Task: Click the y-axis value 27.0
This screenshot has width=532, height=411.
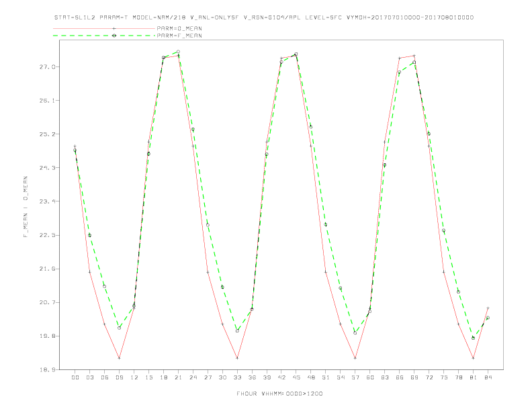Action: [47, 66]
